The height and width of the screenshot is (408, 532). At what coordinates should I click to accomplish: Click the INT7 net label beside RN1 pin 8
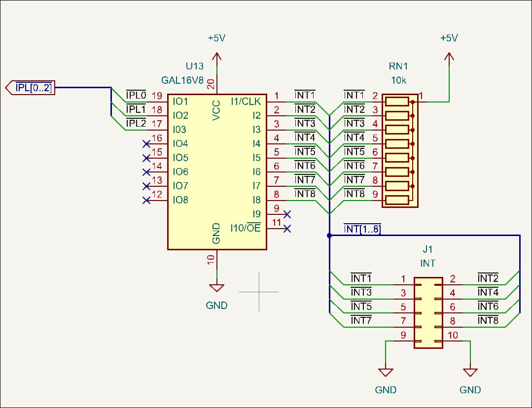(x=354, y=180)
